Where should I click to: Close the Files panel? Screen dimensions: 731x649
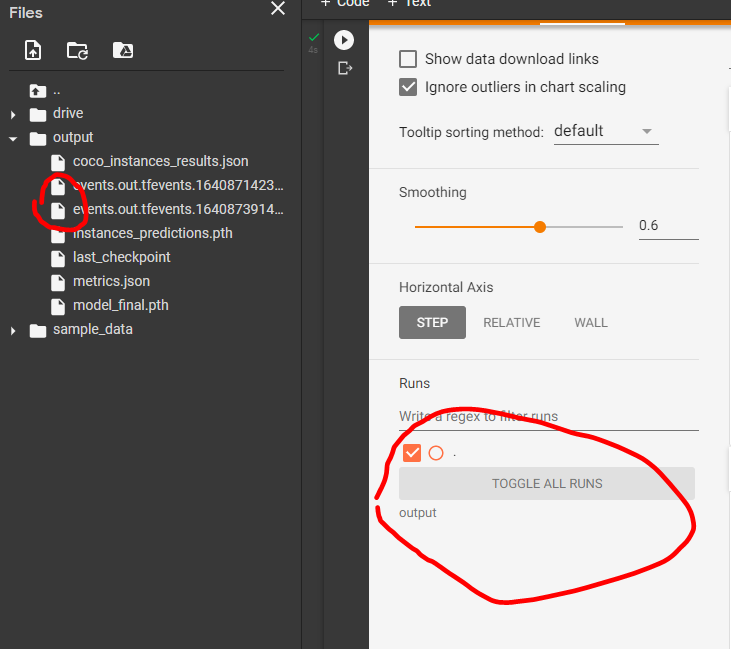[x=278, y=8]
